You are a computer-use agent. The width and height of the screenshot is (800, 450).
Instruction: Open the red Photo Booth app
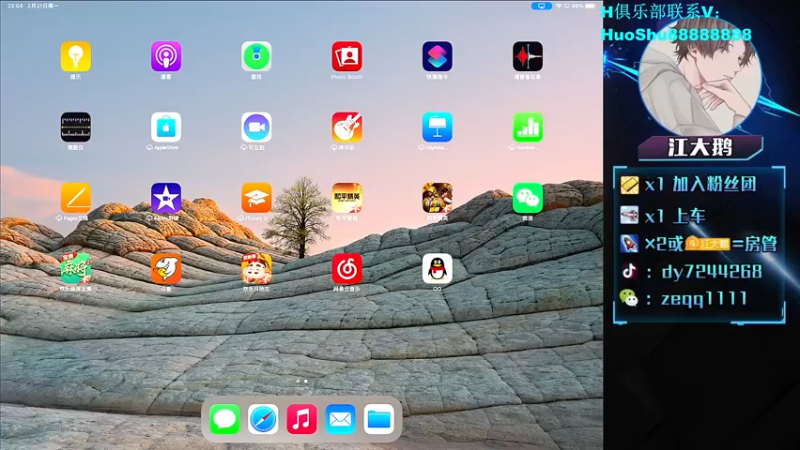pyautogui.click(x=347, y=56)
